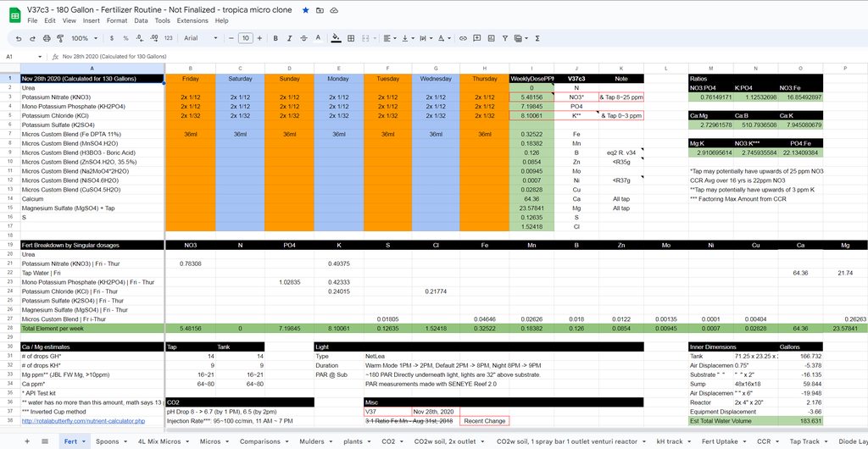Open the Fert sheet tab dropdown arrow
Image resolution: width=868 pixels, height=449 pixels.
coord(84,441)
